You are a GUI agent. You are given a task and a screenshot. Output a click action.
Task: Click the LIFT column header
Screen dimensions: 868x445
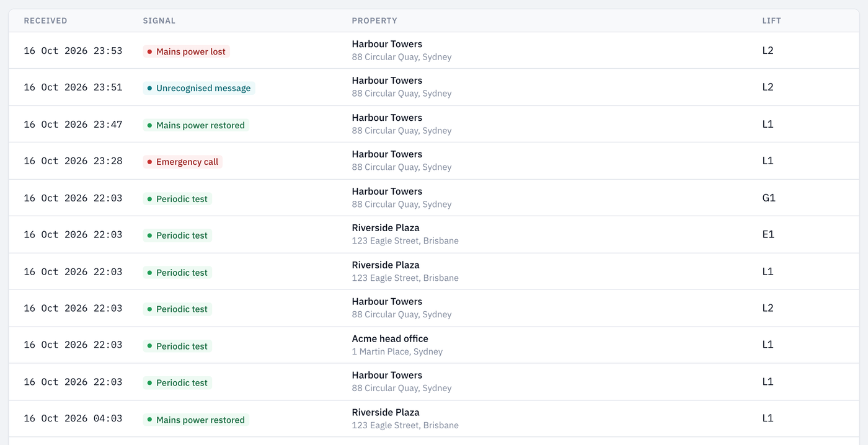772,20
